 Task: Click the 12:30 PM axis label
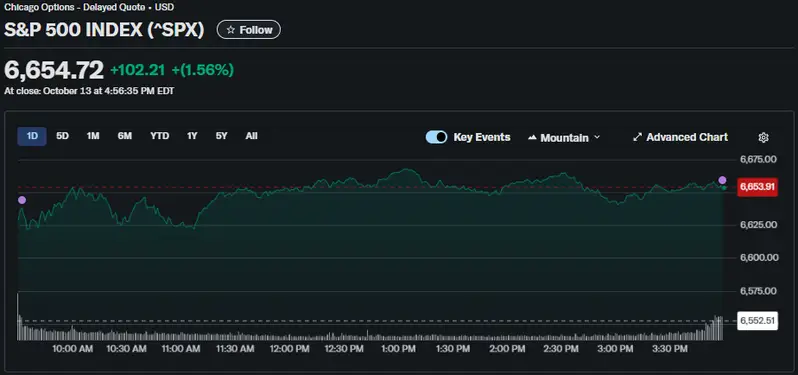pyautogui.click(x=343, y=349)
